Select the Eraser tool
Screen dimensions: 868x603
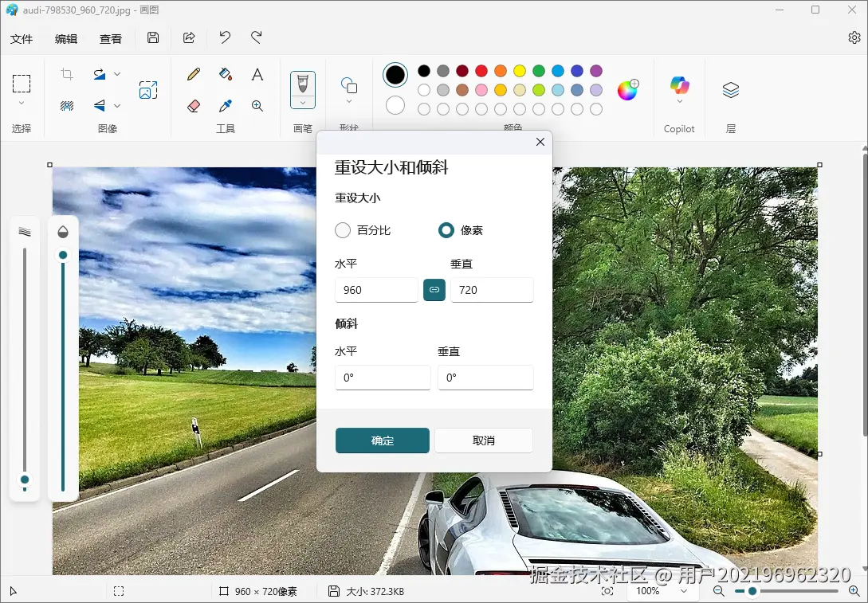pyautogui.click(x=193, y=106)
